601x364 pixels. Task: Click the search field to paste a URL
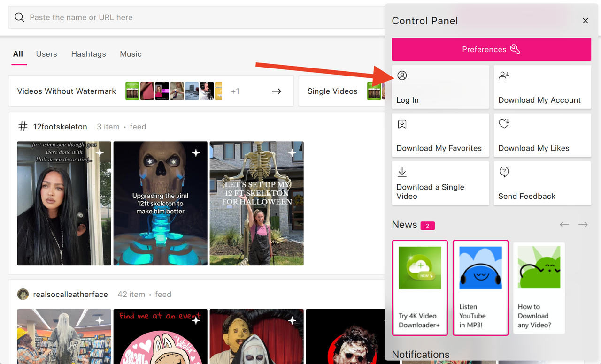pyautogui.click(x=197, y=17)
